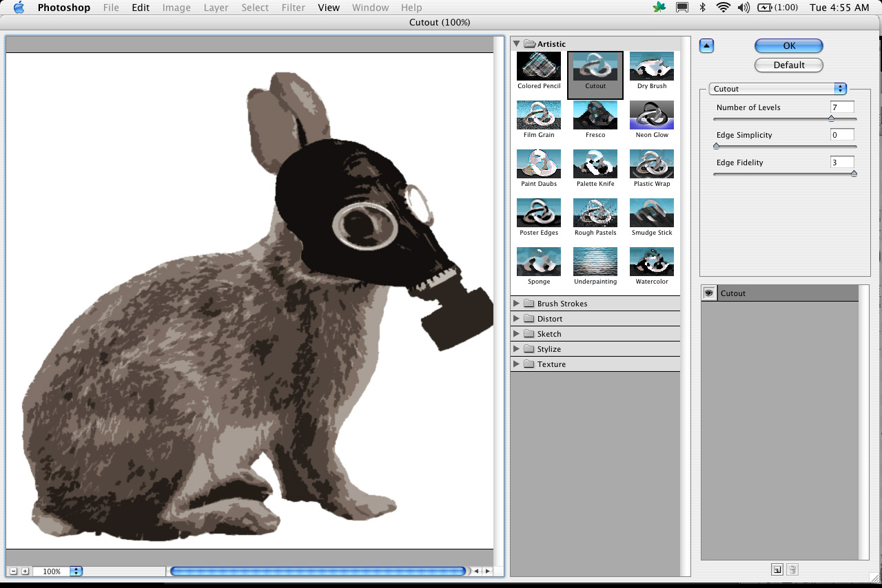
Task: Pick the Plastic Wrap filter thumbnail
Action: [652, 164]
